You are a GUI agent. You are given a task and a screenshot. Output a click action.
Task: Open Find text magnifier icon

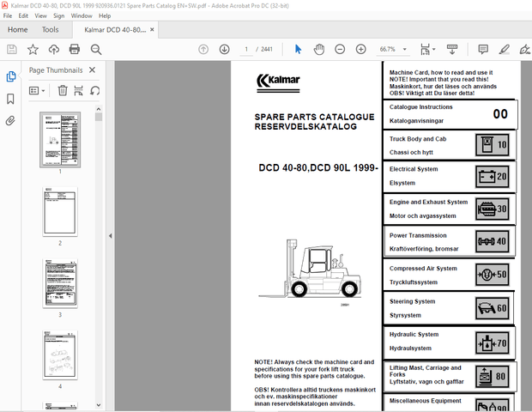coord(96,50)
